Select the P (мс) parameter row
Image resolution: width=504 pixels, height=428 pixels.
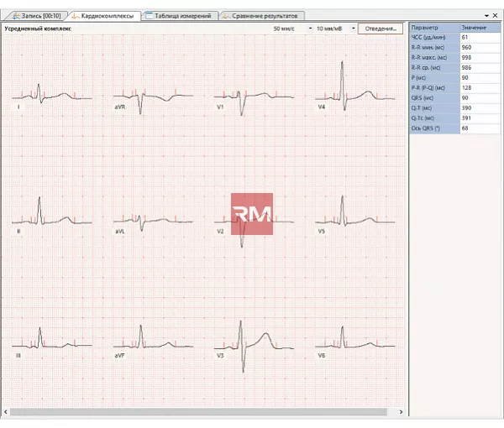click(x=454, y=78)
